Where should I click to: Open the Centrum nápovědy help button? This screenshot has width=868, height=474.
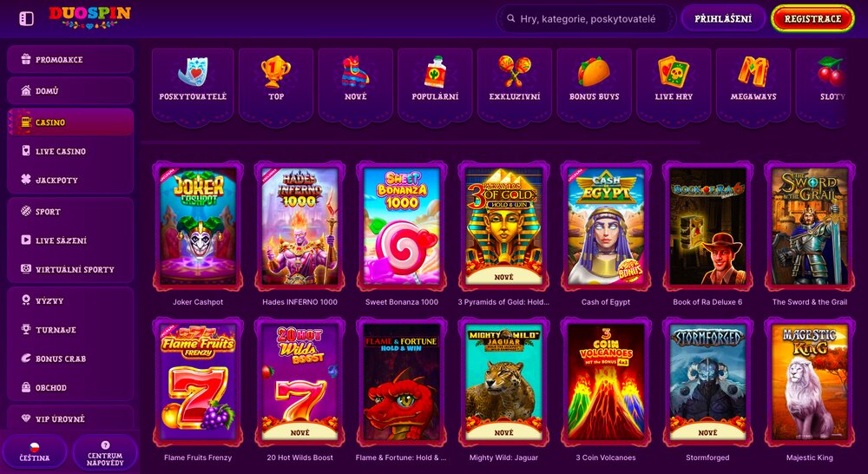(x=105, y=451)
